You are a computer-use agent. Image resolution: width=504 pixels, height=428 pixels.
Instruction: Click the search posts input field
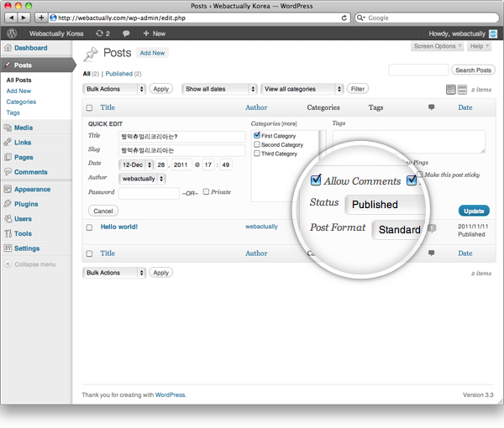[418, 70]
